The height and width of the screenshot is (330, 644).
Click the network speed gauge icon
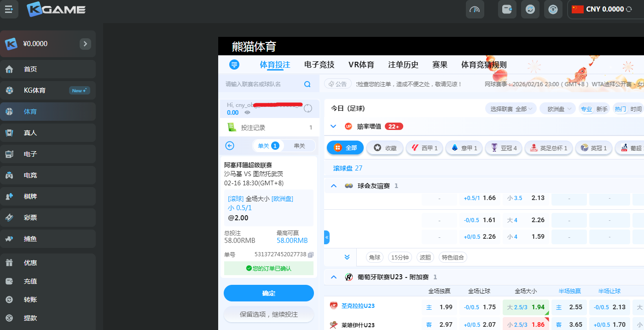click(475, 9)
